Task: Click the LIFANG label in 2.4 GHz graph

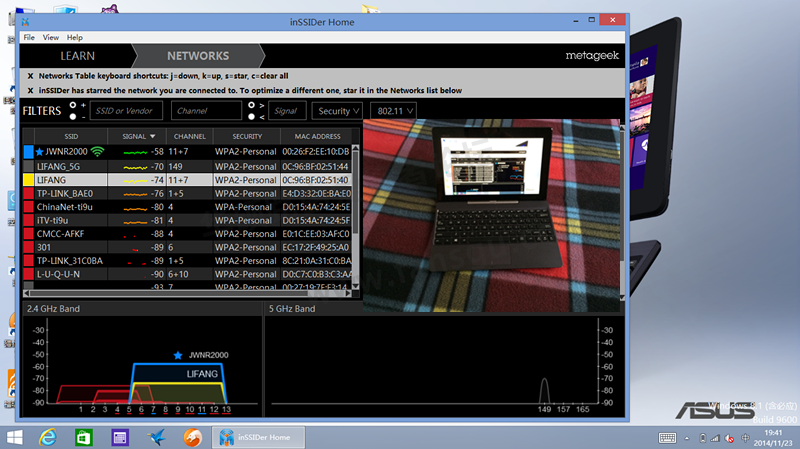Action: pyautogui.click(x=202, y=374)
